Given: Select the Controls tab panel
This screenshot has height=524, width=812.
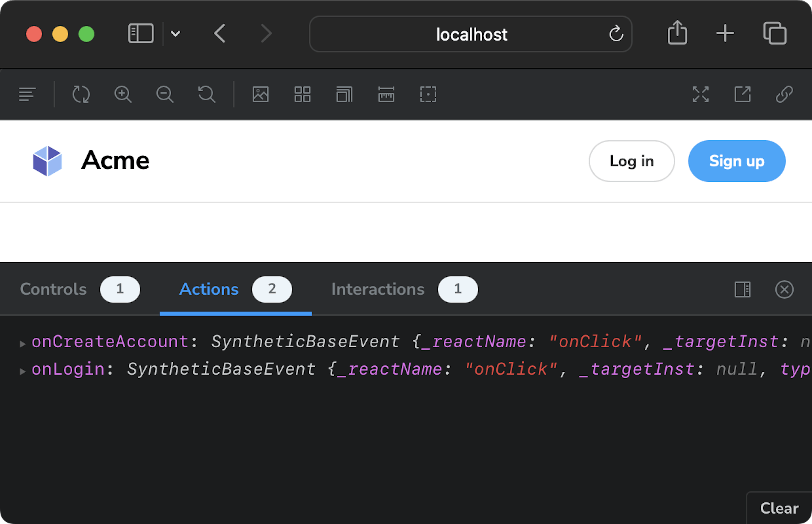Looking at the screenshot, I should [x=53, y=289].
